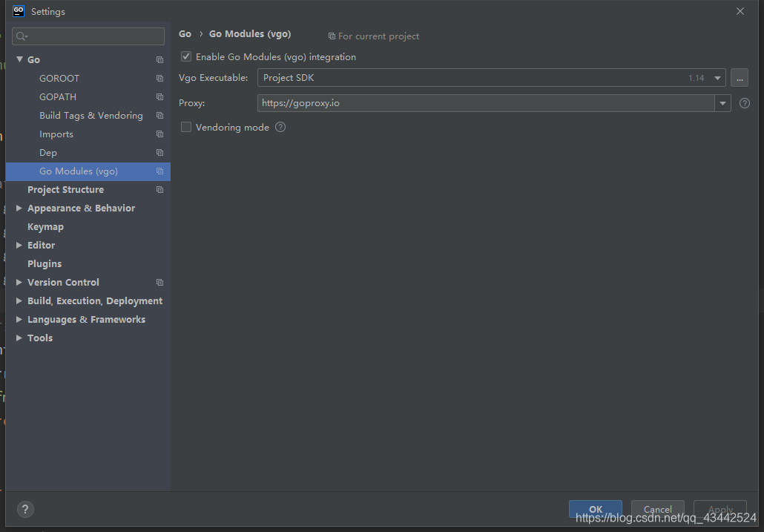
Task: Open the help button at dialog bottom-left
Action: [25, 509]
